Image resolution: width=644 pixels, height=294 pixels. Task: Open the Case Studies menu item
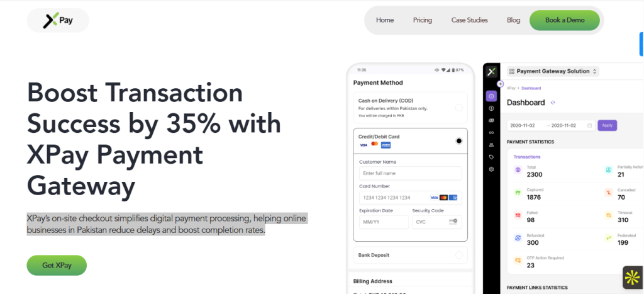pos(469,20)
